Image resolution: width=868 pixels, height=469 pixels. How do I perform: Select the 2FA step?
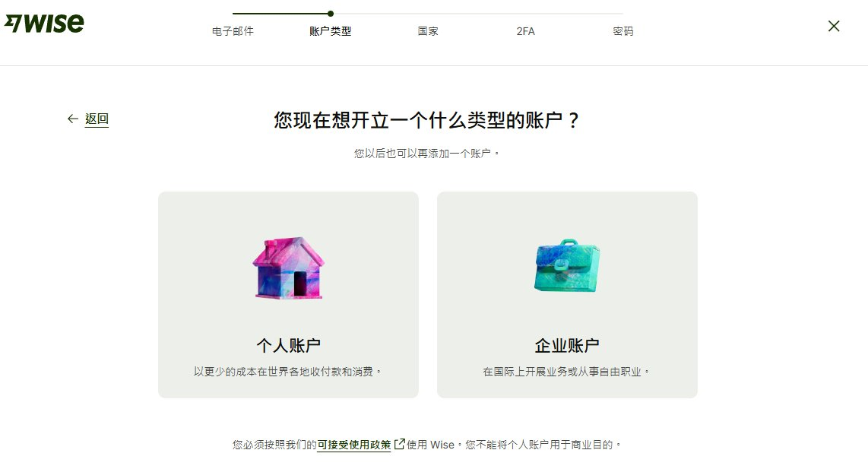tap(525, 31)
